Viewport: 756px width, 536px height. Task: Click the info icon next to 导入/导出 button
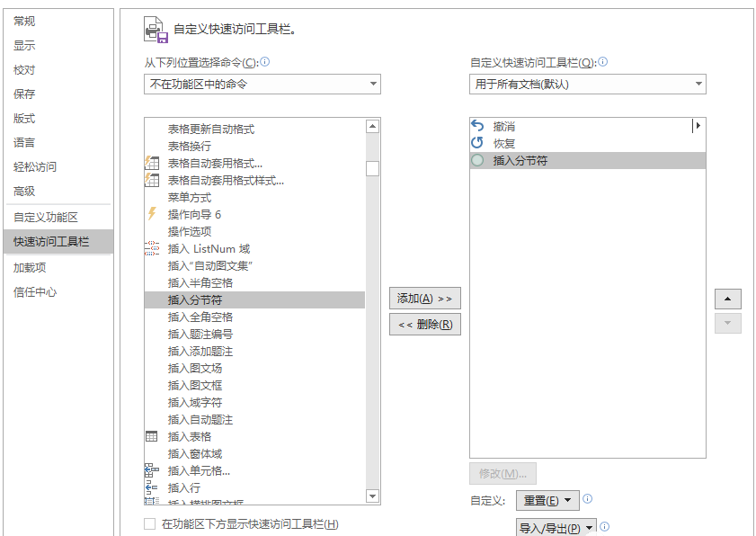[x=605, y=526]
